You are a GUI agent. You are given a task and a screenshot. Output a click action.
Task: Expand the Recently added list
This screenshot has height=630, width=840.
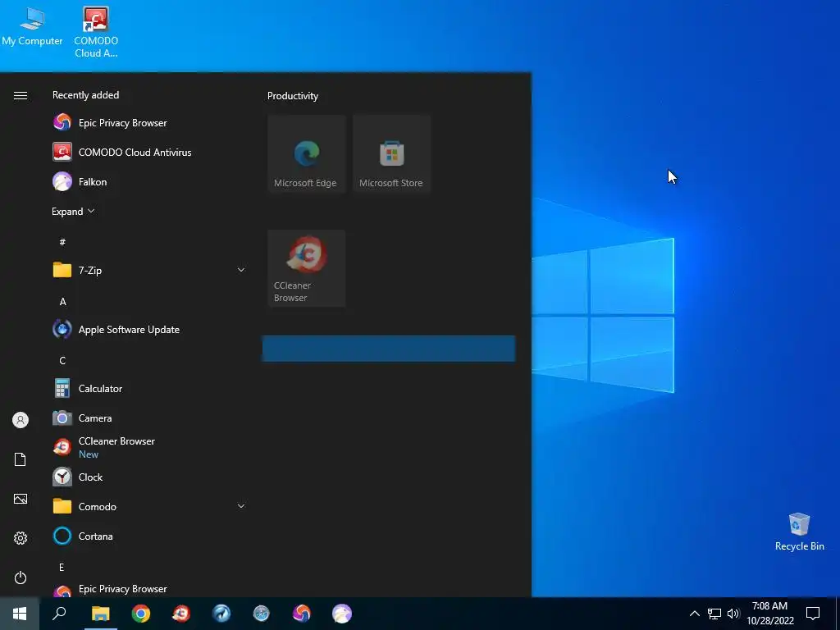tap(73, 212)
